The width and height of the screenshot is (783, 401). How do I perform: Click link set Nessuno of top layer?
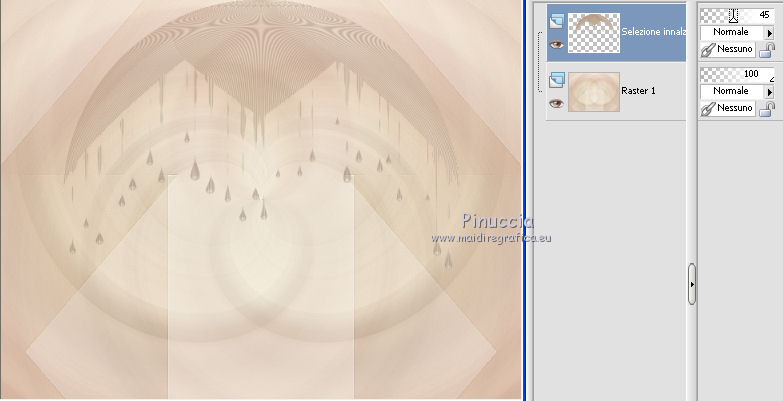728,49
